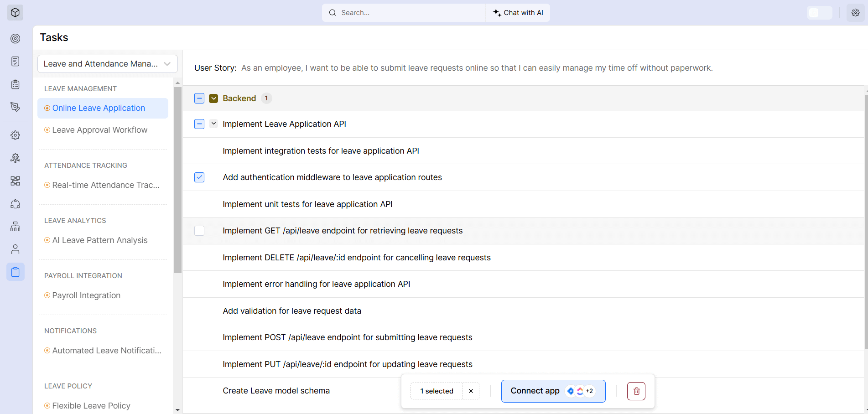Open the Leave and Attendance project dropdown
868x414 pixels.
click(108, 64)
